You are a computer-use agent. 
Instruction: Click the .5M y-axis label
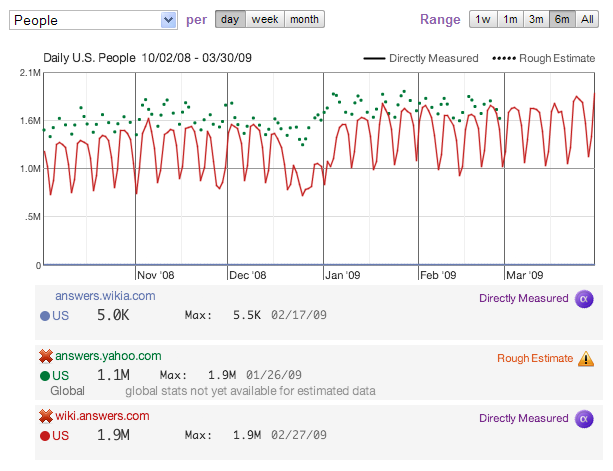[x=32, y=217]
